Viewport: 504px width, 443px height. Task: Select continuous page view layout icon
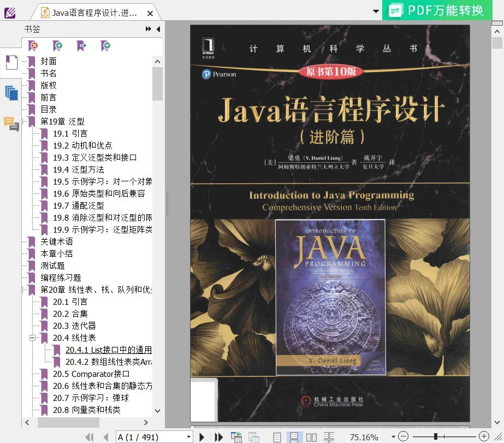pyautogui.click(x=294, y=437)
